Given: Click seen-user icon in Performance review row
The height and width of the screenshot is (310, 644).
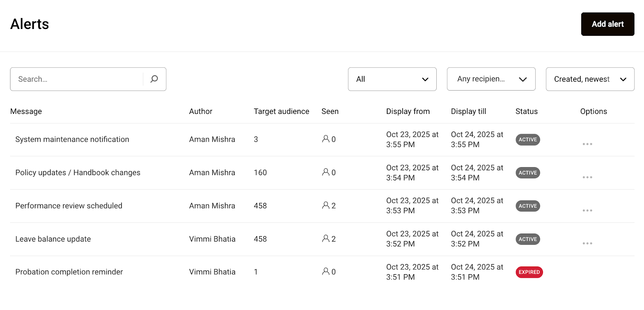Looking at the screenshot, I should 326,205.
